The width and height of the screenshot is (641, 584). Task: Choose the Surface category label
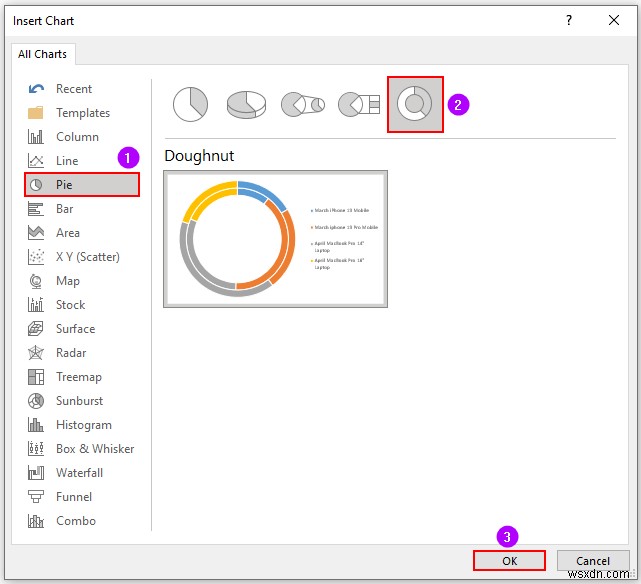coord(76,329)
